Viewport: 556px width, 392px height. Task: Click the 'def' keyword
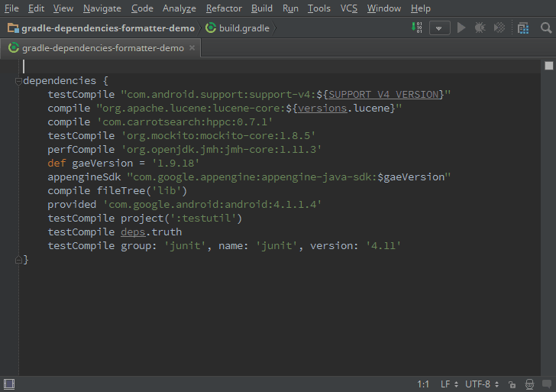[57, 164]
